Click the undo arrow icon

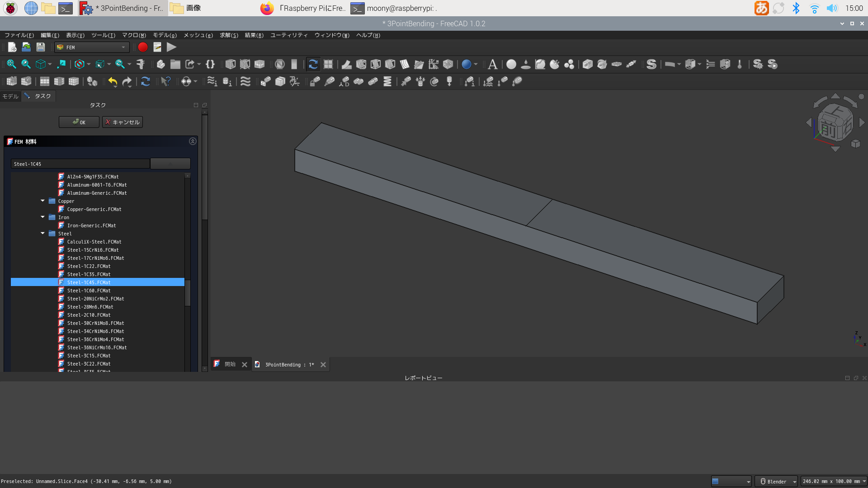point(113,81)
